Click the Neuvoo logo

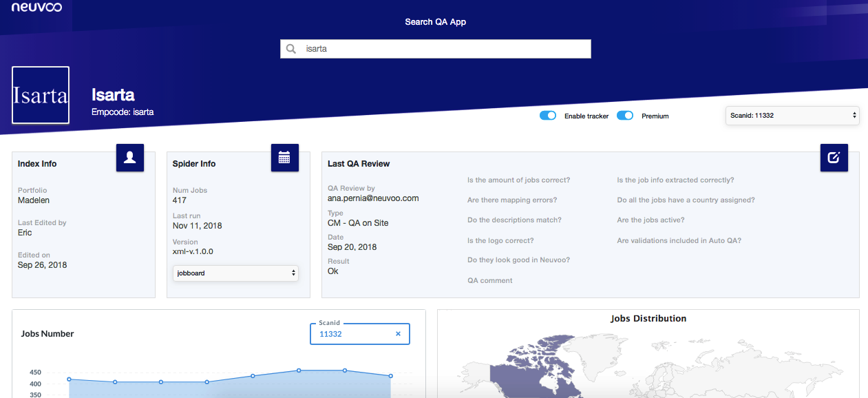36,8
